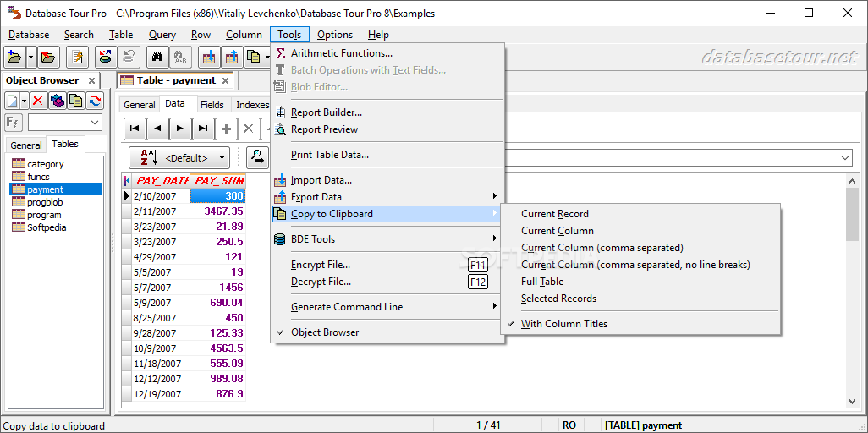Click the close database folder icon
The height and width of the screenshot is (433, 868).
coord(49,57)
